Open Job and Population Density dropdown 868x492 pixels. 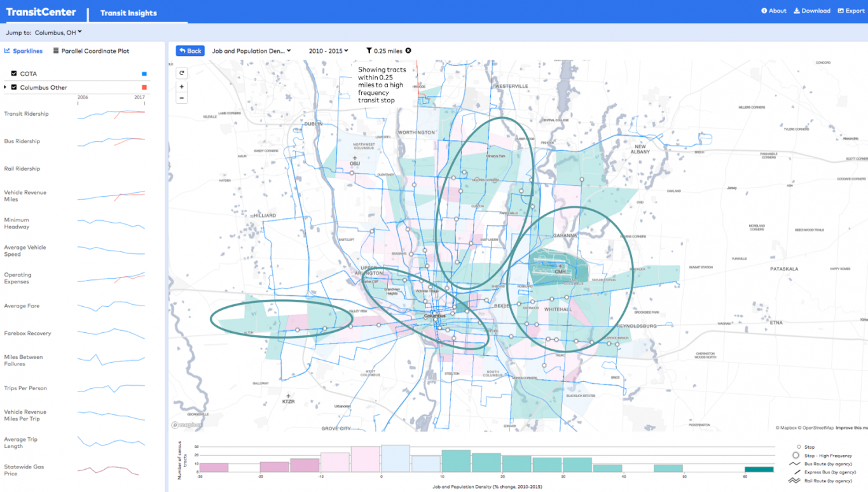[251, 51]
